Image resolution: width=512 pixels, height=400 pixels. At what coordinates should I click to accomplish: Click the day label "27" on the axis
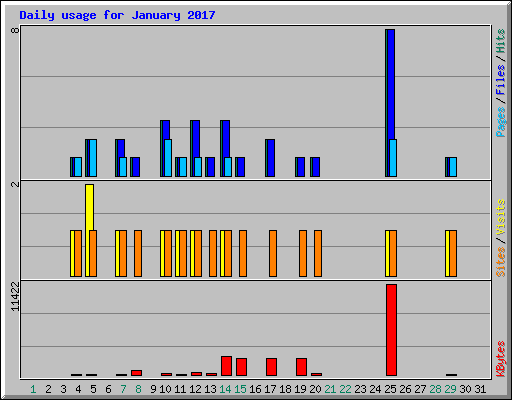[420, 389]
